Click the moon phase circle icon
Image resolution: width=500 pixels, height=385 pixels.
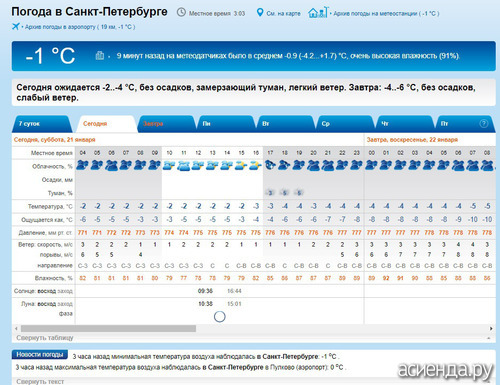click(219, 316)
